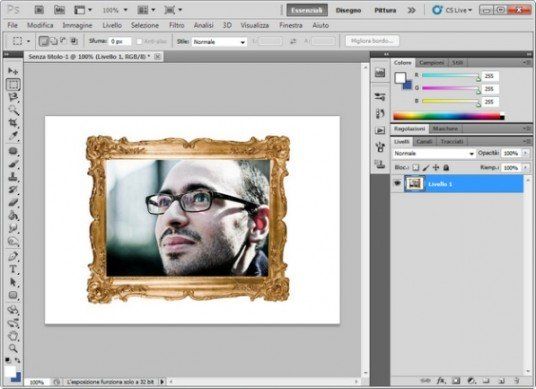Click the Sfuma feather input field
Screen dimensions: 536x389
coord(120,41)
